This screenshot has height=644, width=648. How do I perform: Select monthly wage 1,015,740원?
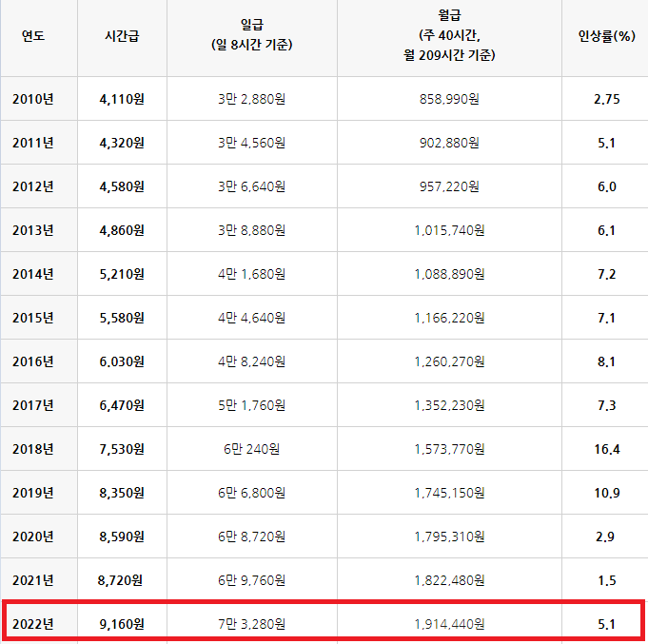pos(449,230)
